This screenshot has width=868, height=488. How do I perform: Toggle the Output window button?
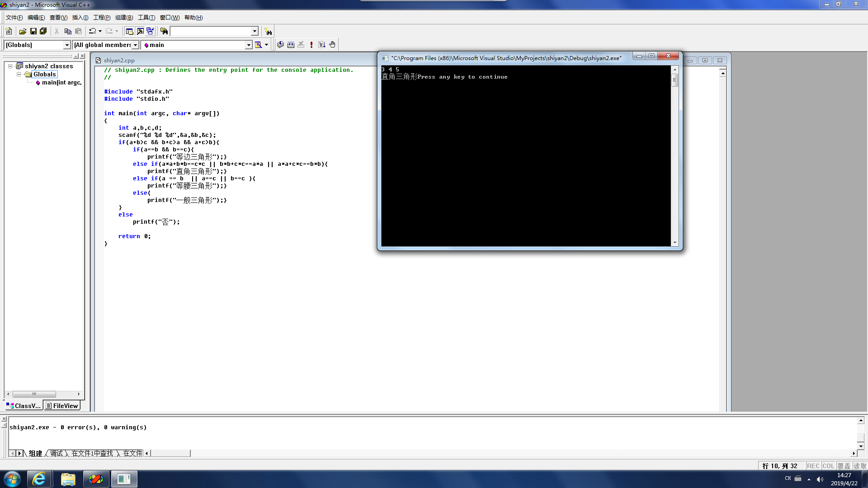(140, 31)
